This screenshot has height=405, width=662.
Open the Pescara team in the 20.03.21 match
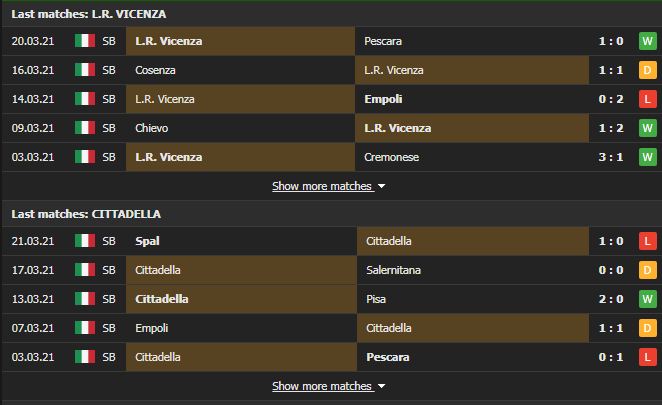(x=383, y=41)
